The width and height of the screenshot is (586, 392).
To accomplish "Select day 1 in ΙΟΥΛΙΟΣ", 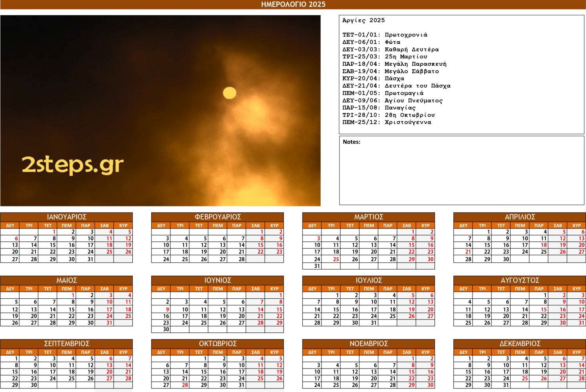I will [331, 295].
